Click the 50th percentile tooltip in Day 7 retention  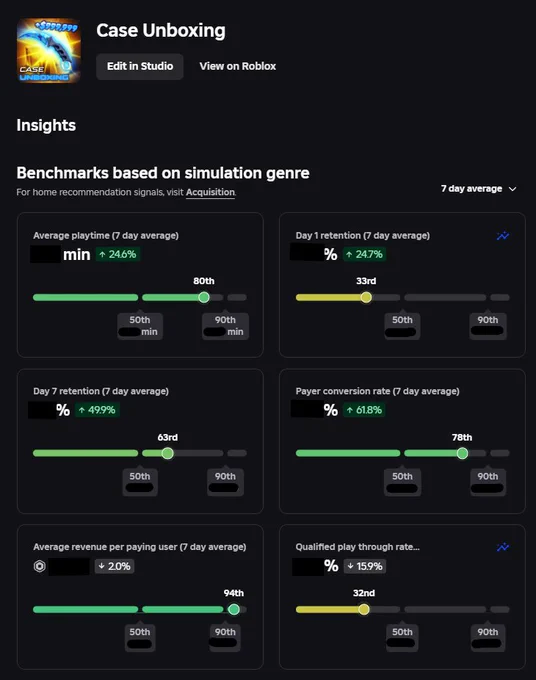[x=140, y=481]
